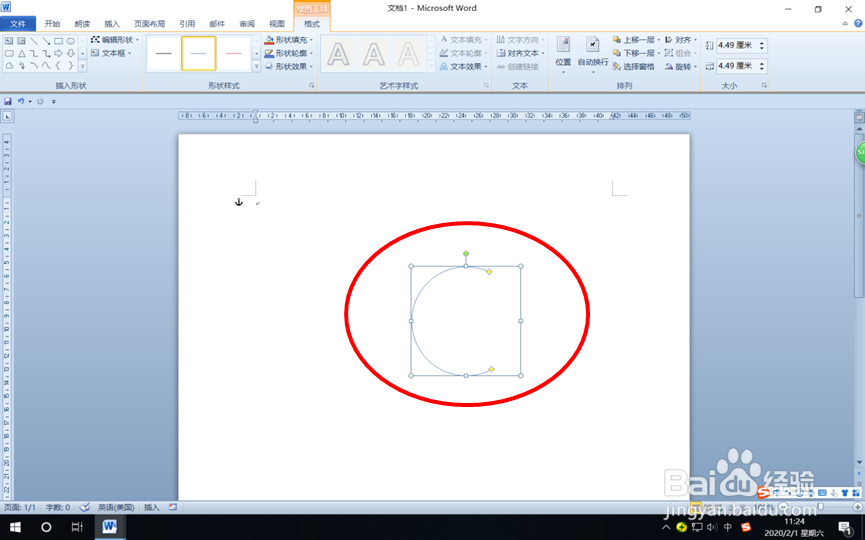865x540 pixels.
Task: Switch to the 插入 insert tab
Action: pyautogui.click(x=112, y=24)
